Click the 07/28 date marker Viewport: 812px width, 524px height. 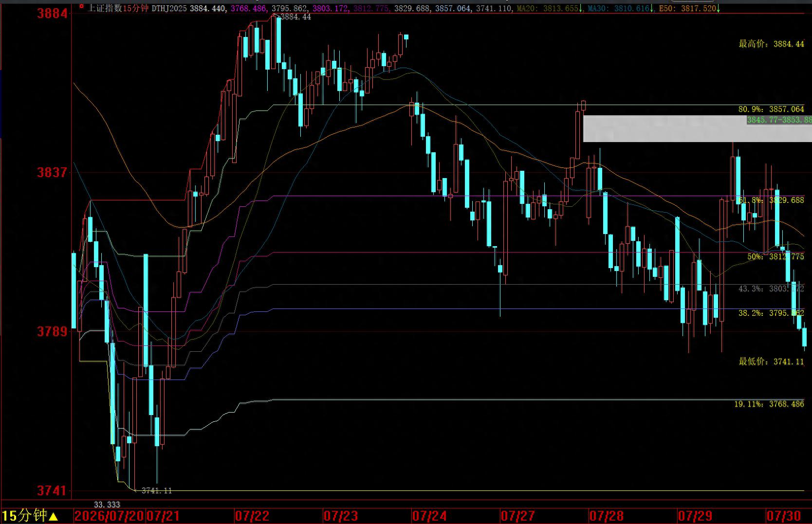pyautogui.click(x=607, y=516)
